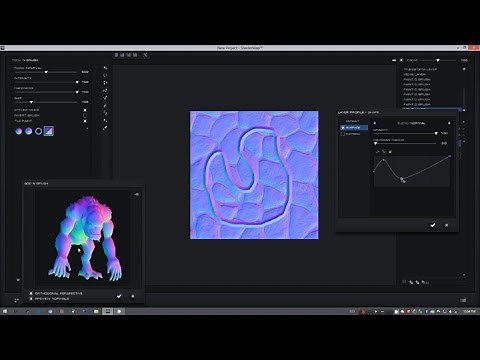Click the crossed-tools icon in top toolbar

click(145, 55)
